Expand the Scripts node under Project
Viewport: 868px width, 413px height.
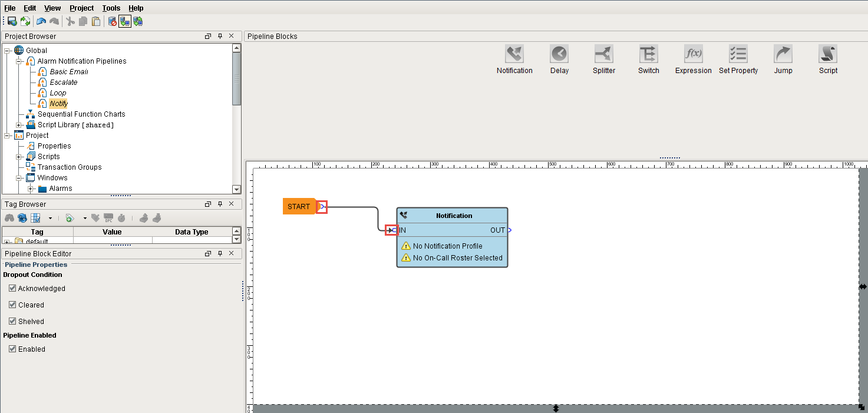[x=18, y=156]
